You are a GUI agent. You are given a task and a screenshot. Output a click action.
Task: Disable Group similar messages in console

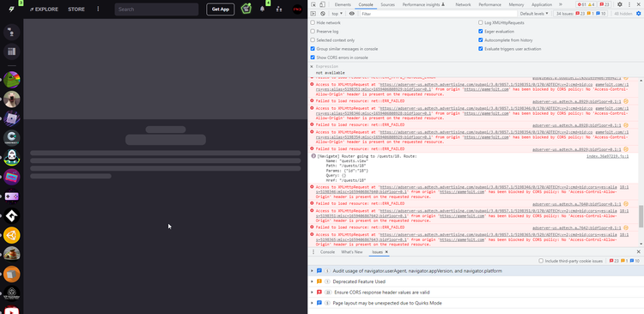pyautogui.click(x=313, y=49)
